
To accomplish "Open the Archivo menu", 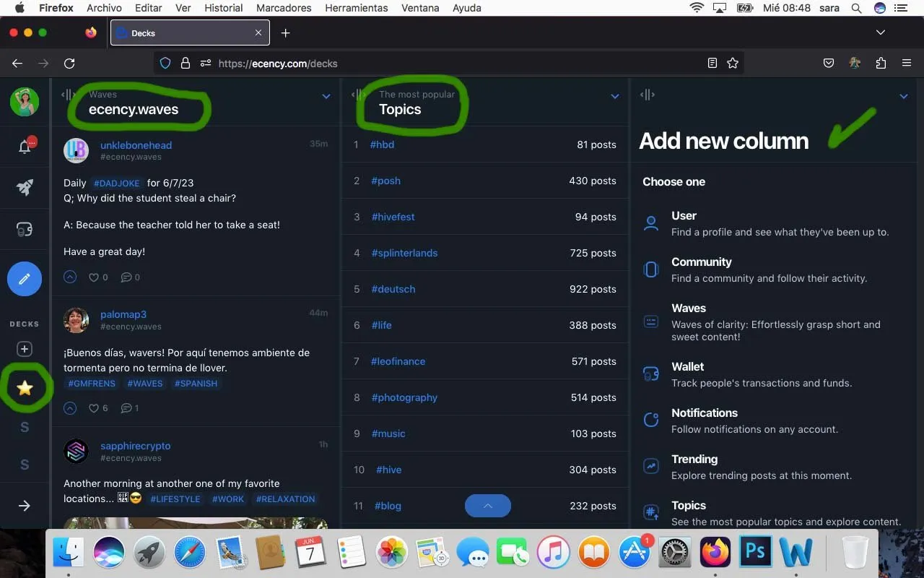I will (x=104, y=8).
